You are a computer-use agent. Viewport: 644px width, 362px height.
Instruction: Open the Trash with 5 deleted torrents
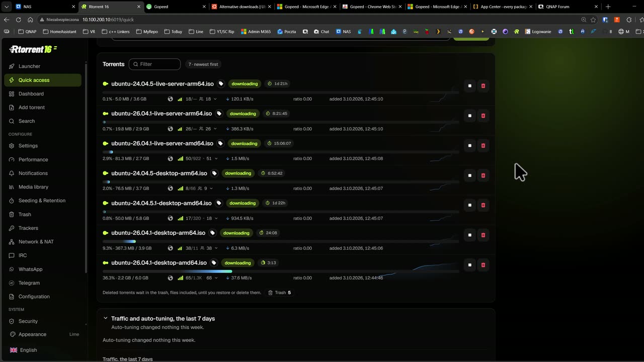tap(279, 293)
